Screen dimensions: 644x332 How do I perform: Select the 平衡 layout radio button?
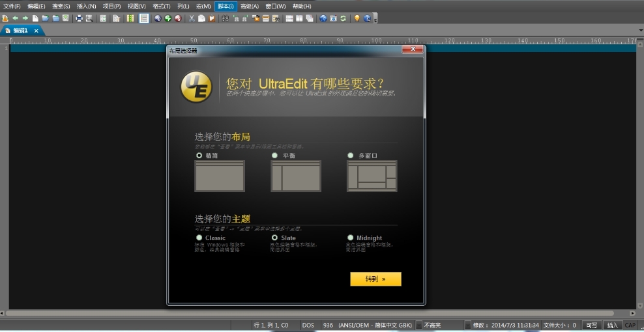pos(275,156)
